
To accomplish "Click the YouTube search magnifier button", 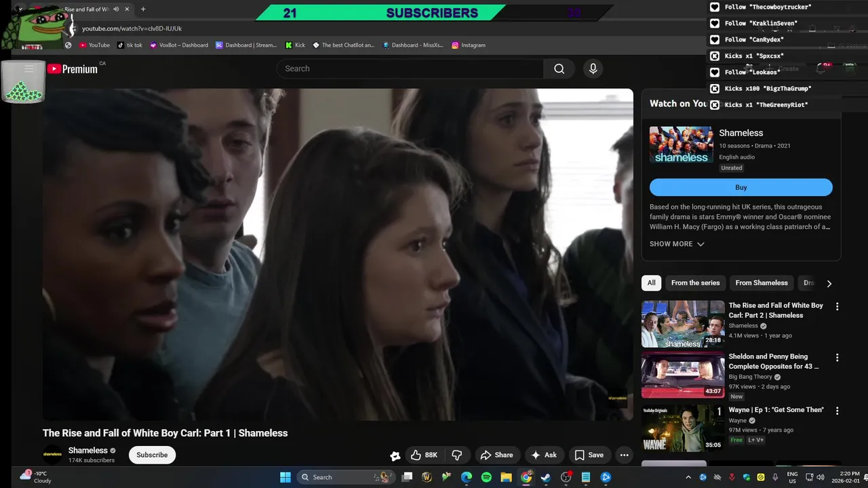I will click(559, 68).
